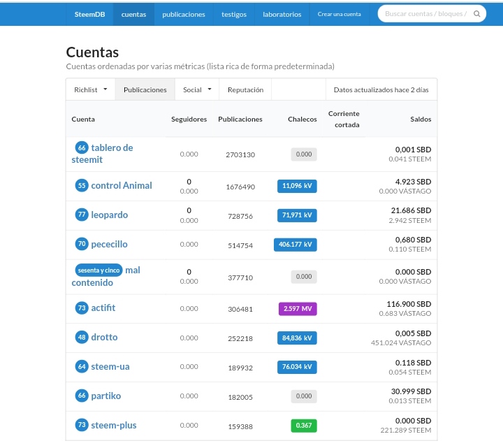Screen dimensions: 503x448
Task: Open the steem-ua account link
Action: 110,366
